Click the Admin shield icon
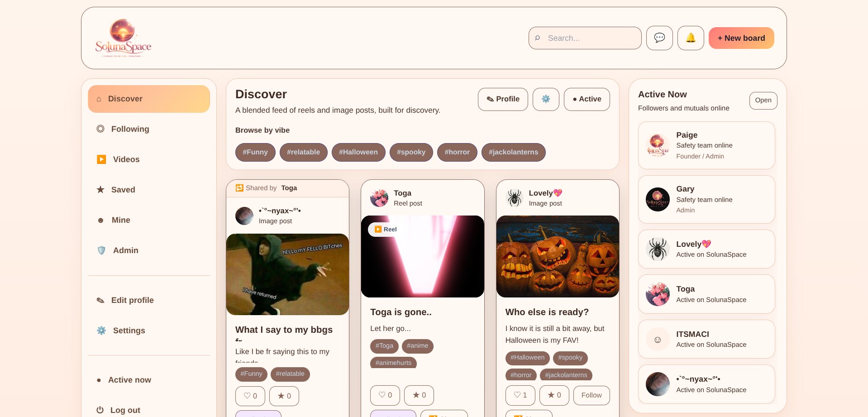868x417 pixels. pos(101,250)
